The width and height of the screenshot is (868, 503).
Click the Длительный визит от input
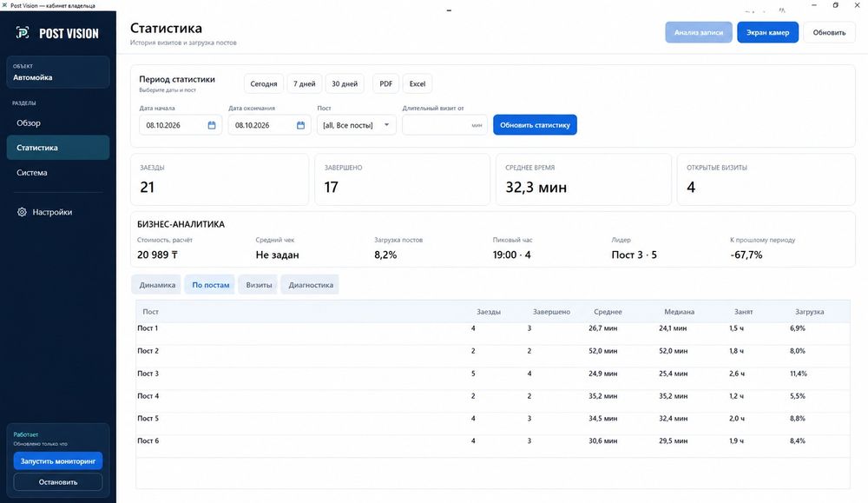[444, 125]
